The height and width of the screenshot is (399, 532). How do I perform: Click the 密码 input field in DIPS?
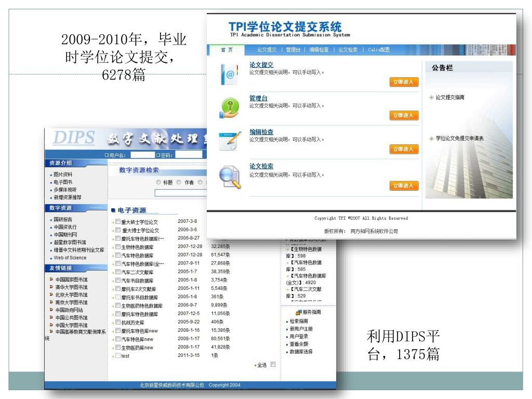pos(189,155)
